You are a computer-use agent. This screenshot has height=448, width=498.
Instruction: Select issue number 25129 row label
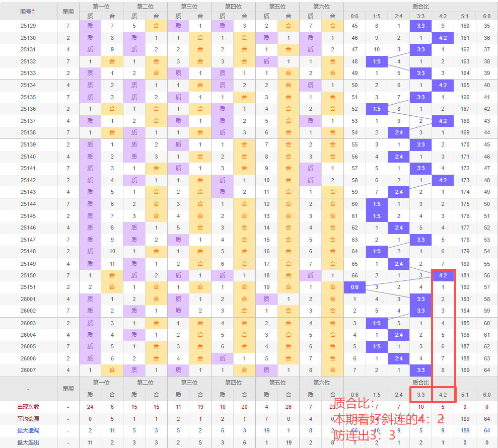tap(28, 26)
